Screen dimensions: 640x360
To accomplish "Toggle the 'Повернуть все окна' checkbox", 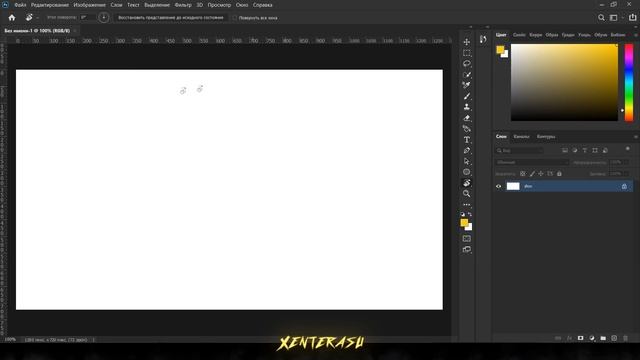I will pyautogui.click(x=234, y=18).
